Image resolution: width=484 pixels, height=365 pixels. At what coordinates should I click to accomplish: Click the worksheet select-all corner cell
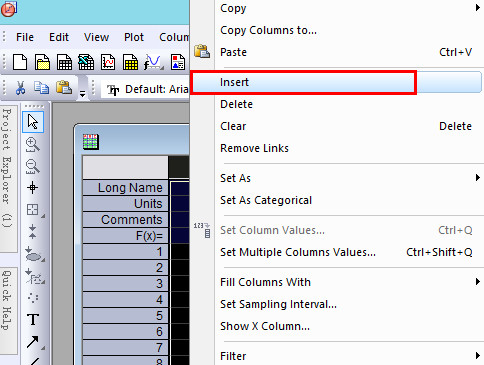click(125, 167)
